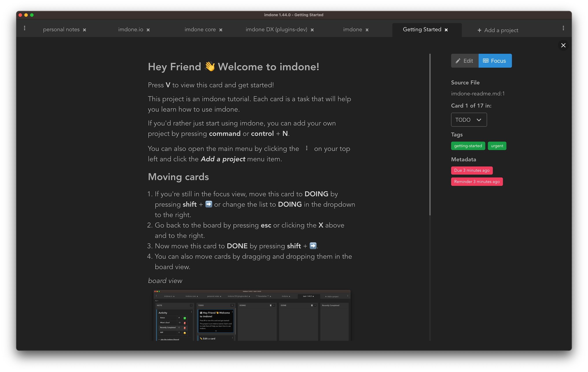Switch to the imdone project tab
The height and width of the screenshot is (372, 588).
coord(352,29)
